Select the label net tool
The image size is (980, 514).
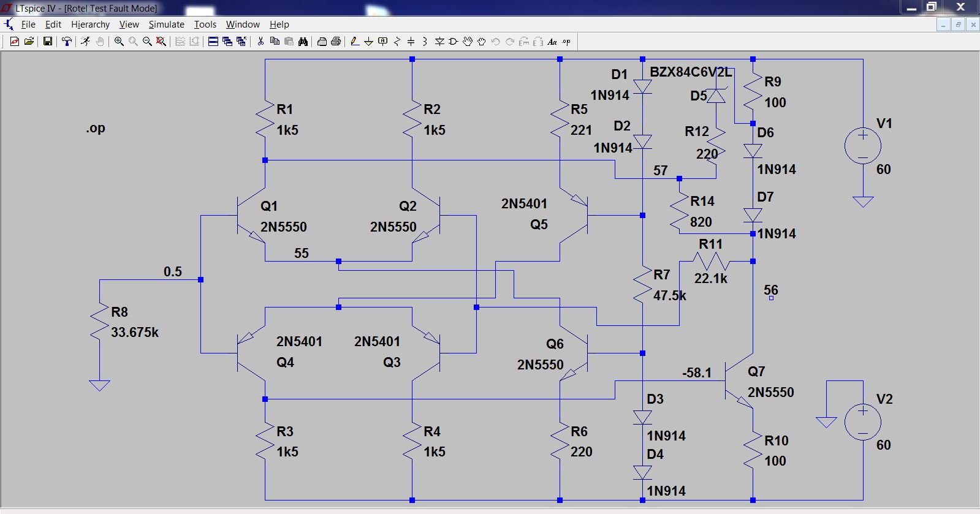pyautogui.click(x=383, y=42)
